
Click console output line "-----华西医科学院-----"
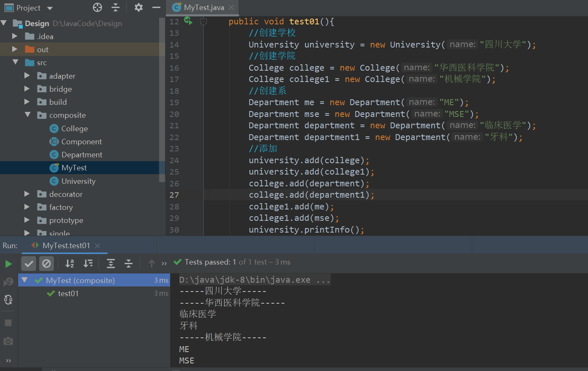pyautogui.click(x=232, y=303)
